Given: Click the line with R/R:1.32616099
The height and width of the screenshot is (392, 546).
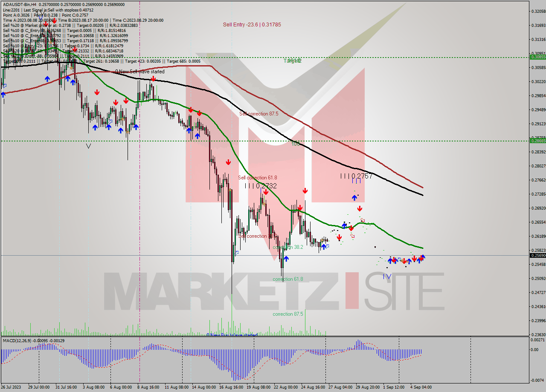Looking at the screenshot, I should pos(64,35).
